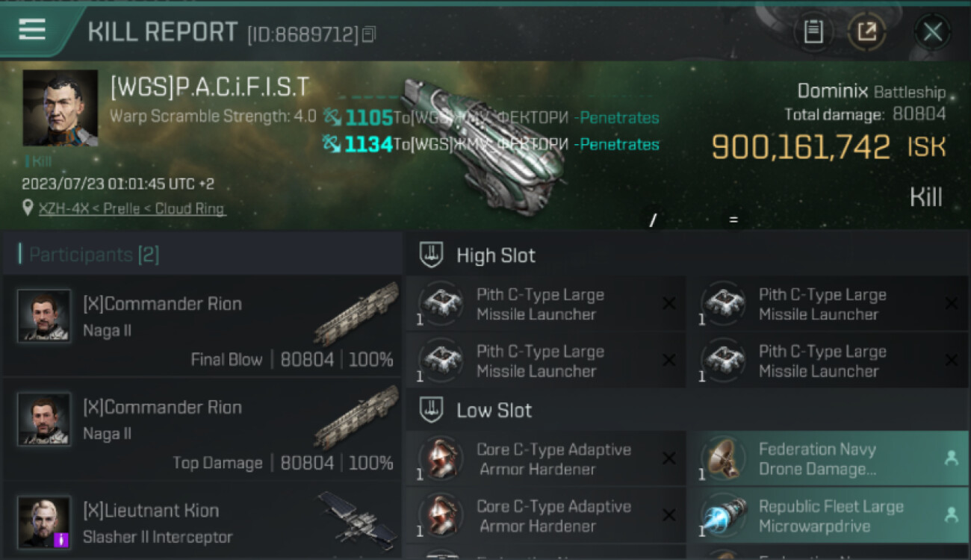
Task: View P.A.C.i.F.I.S.T pilot portrait
Action: (x=60, y=108)
